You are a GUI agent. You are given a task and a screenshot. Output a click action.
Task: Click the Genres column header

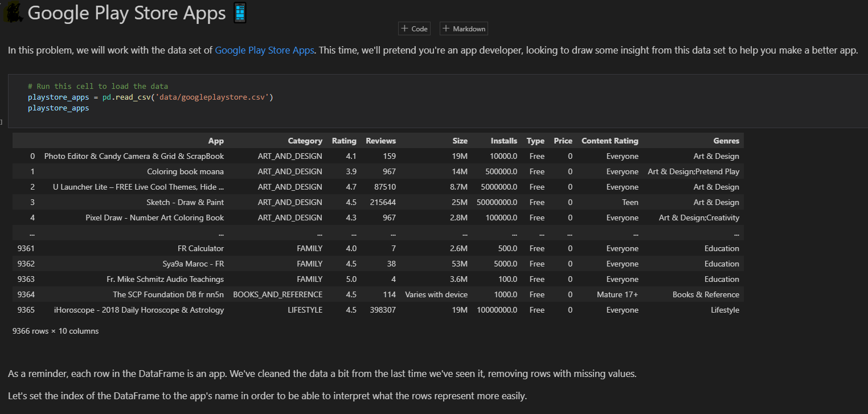click(x=726, y=141)
